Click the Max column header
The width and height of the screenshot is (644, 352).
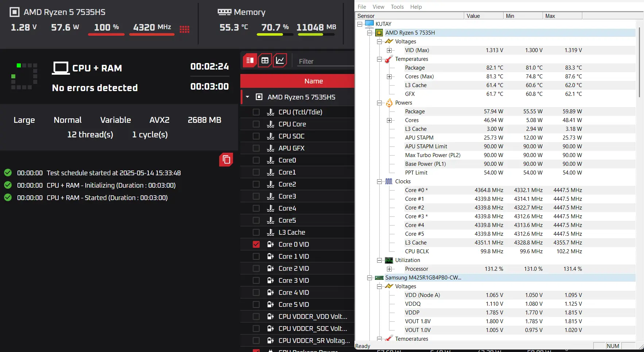(x=562, y=16)
